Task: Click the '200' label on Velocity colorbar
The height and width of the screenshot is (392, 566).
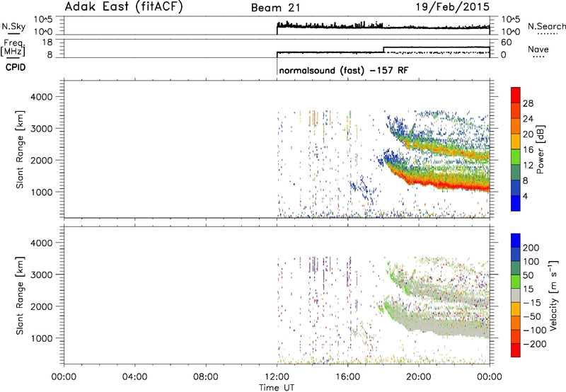Action: (531, 248)
